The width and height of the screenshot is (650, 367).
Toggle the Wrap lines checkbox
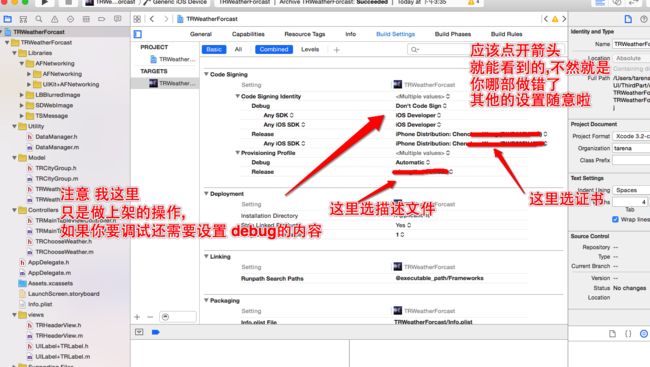click(x=615, y=219)
